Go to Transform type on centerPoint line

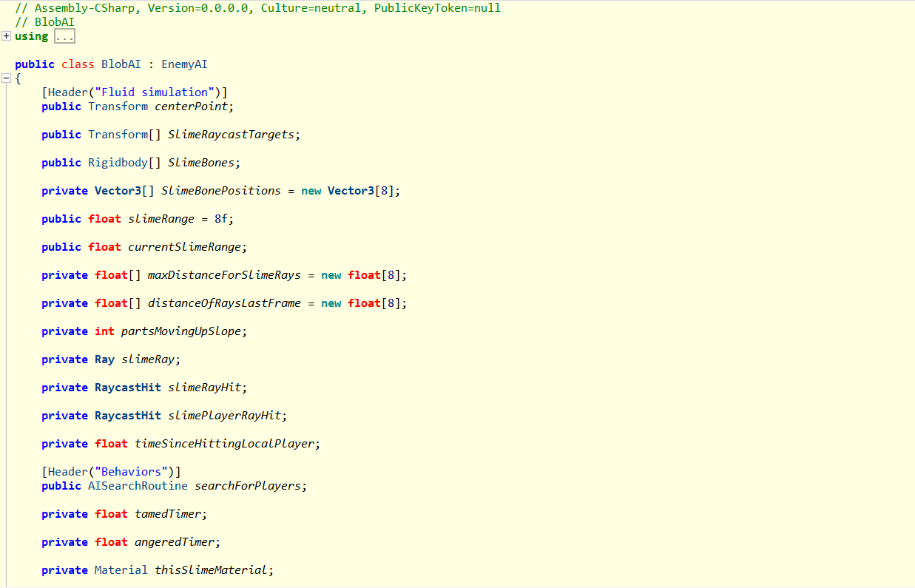coord(118,107)
